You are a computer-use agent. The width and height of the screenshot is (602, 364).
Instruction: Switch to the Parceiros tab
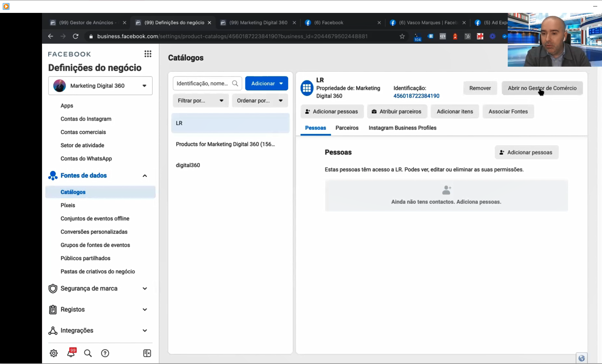(x=347, y=128)
